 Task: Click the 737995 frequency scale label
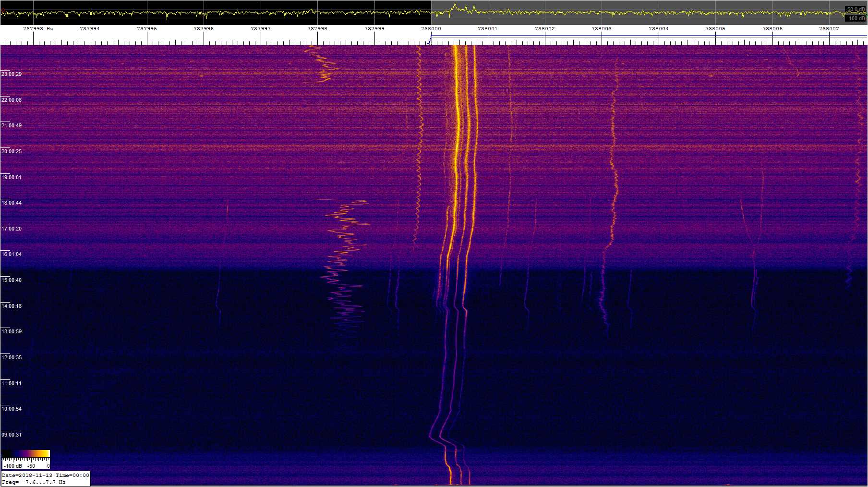147,29
